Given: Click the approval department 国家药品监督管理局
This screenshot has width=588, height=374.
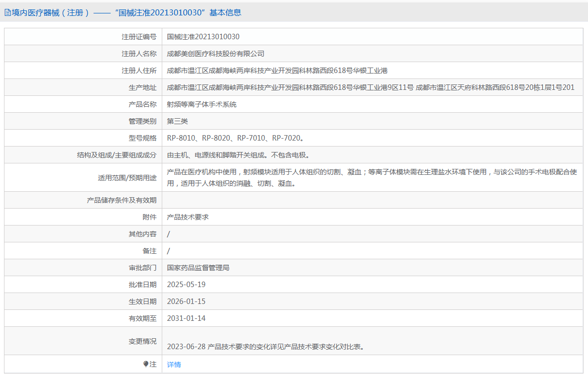Looking at the screenshot, I should (x=198, y=268).
